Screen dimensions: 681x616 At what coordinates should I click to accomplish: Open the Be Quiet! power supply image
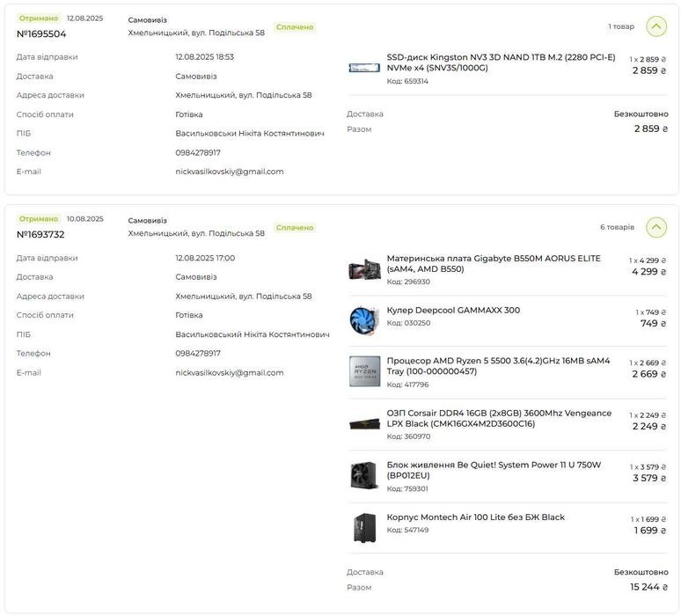(x=364, y=475)
